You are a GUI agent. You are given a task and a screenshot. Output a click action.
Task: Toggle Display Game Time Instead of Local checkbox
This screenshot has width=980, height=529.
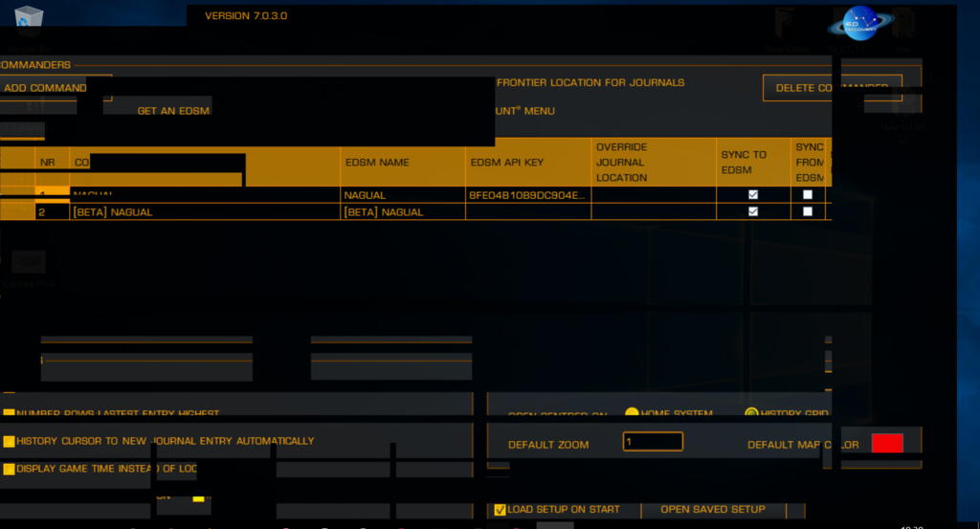pyautogui.click(x=9, y=469)
